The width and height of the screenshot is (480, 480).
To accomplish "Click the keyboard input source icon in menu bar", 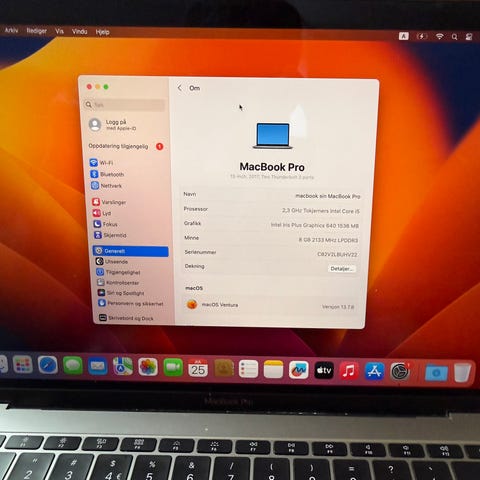I will [x=404, y=36].
